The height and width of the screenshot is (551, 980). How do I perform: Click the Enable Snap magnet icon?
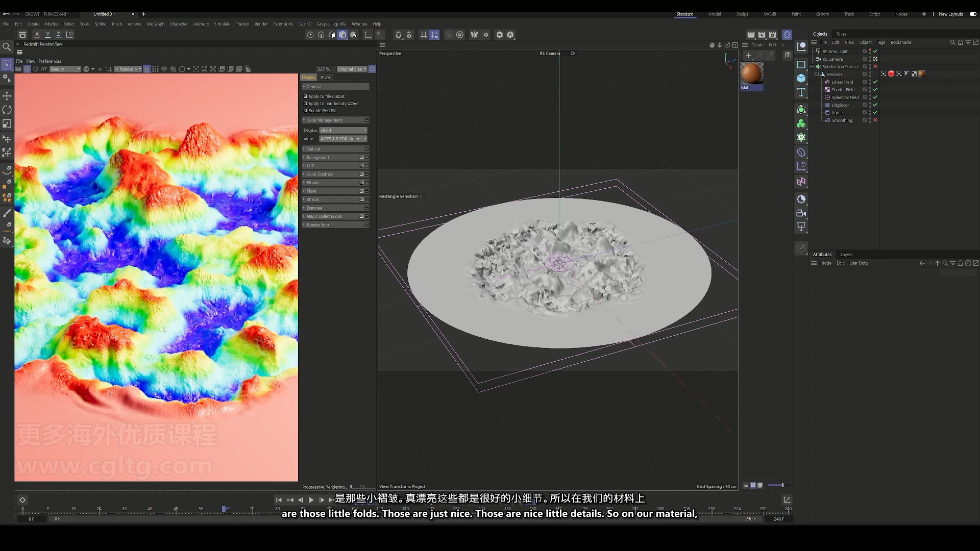(399, 35)
